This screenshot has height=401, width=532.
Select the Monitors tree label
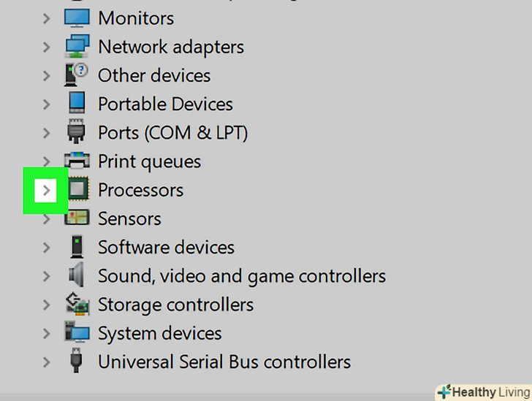[x=136, y=18]
